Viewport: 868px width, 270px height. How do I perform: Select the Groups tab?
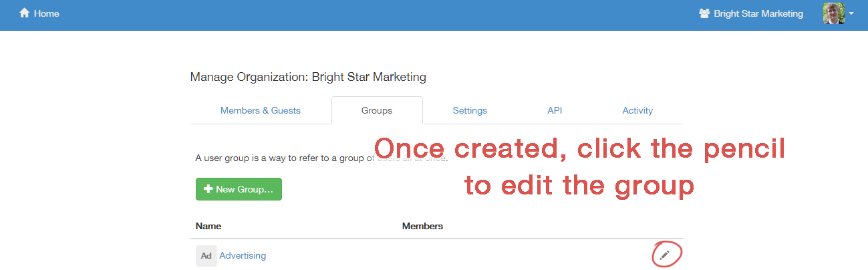tap(377, 110)
